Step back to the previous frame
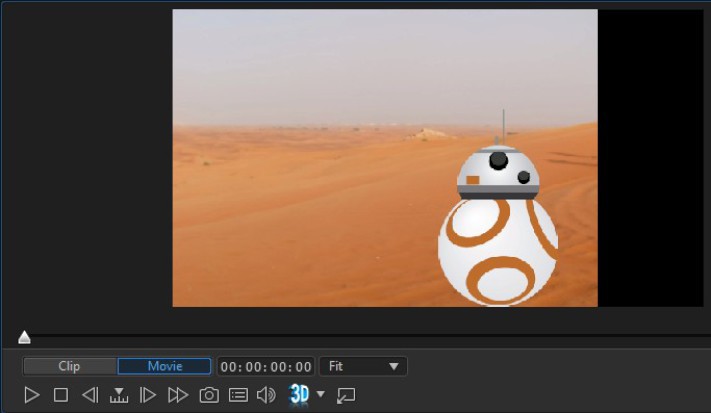Screen dimensions: 711x413 click(x=90, y=395)
